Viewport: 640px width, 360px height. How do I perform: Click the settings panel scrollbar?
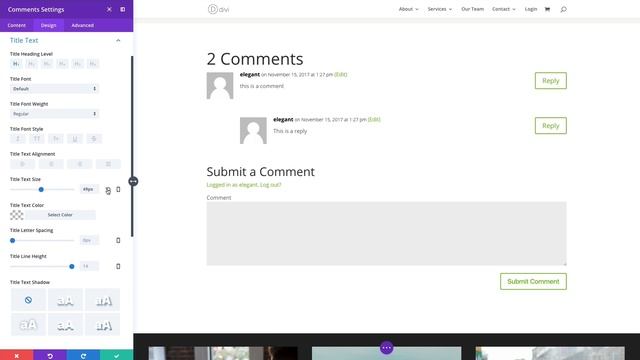point(132,146)
